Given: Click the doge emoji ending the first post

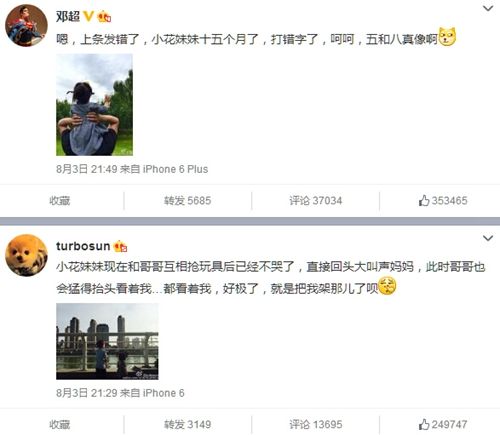Looking at the screenshot, I should point(447,37).
